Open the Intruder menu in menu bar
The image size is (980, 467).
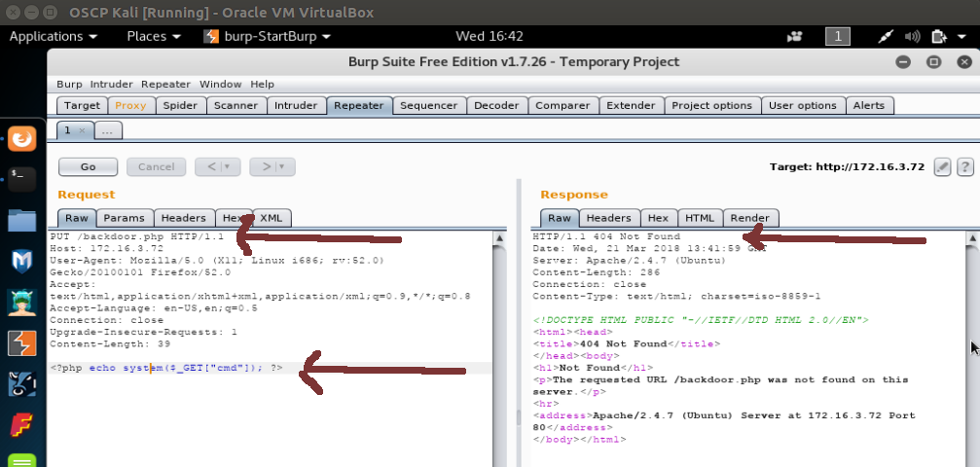[111, 84]
